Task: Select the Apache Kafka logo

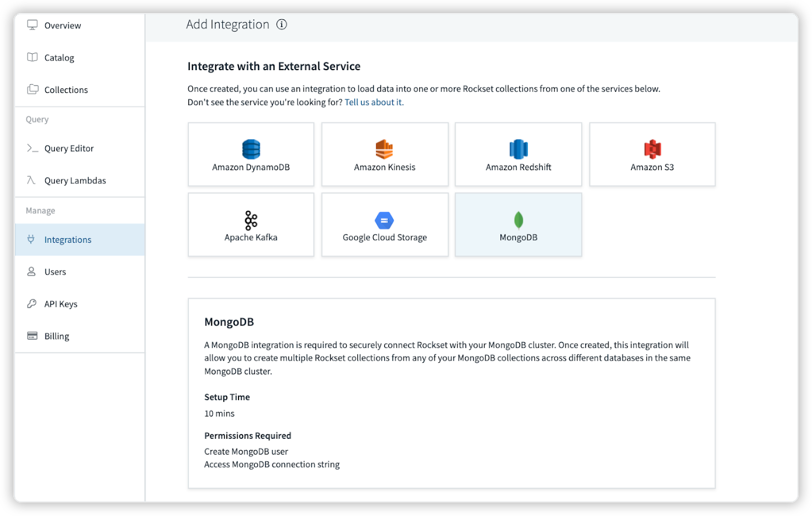Action: pyautogui.click(x=251, y=220)
